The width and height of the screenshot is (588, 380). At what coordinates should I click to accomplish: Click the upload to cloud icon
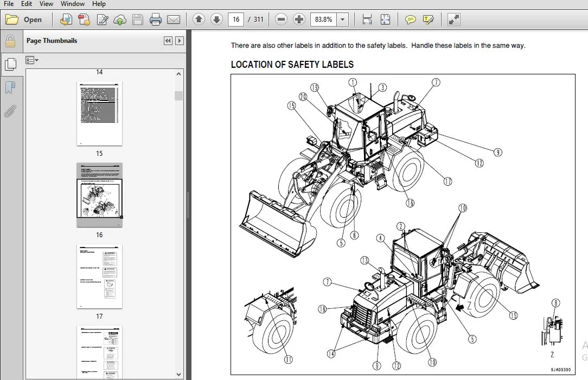120,20
